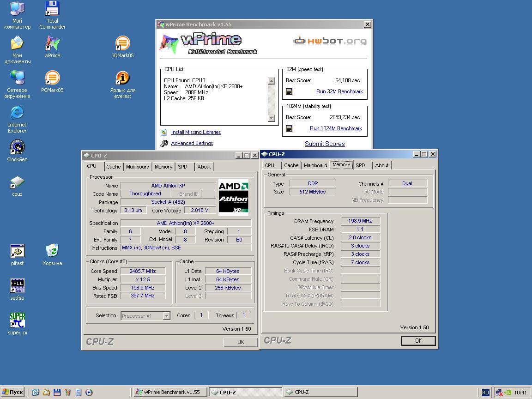Launch the 3DMark05 desktop shortcut
Image resolution: width=532 pixels, height=399 pixels.
coord(122,47)
